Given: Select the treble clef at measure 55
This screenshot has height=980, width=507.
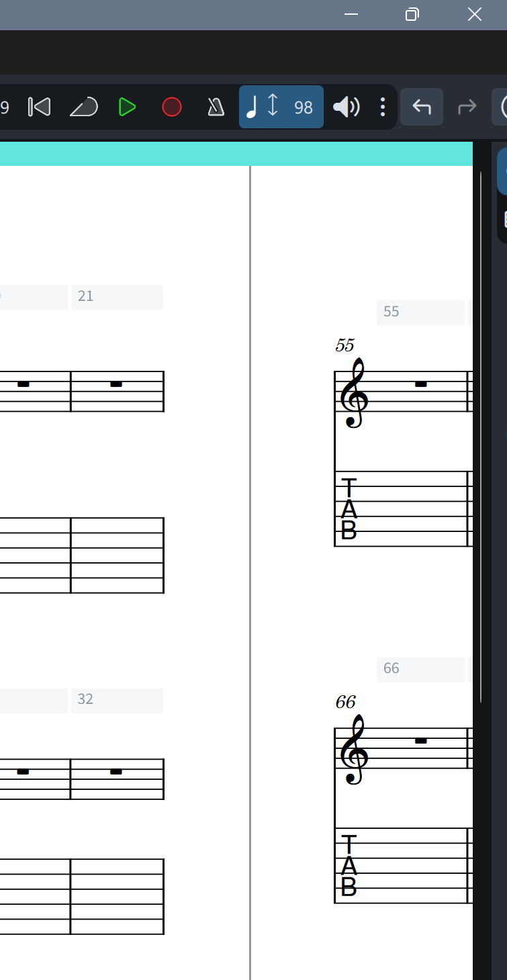Looking at the screenshot, I should click(353, 393).
